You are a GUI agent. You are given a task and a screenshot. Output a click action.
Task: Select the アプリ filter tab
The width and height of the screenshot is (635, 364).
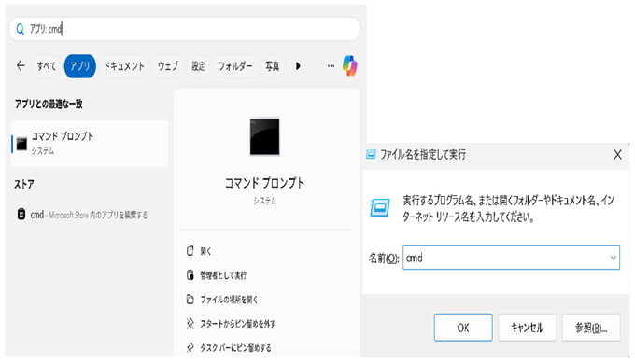point(79,66)
